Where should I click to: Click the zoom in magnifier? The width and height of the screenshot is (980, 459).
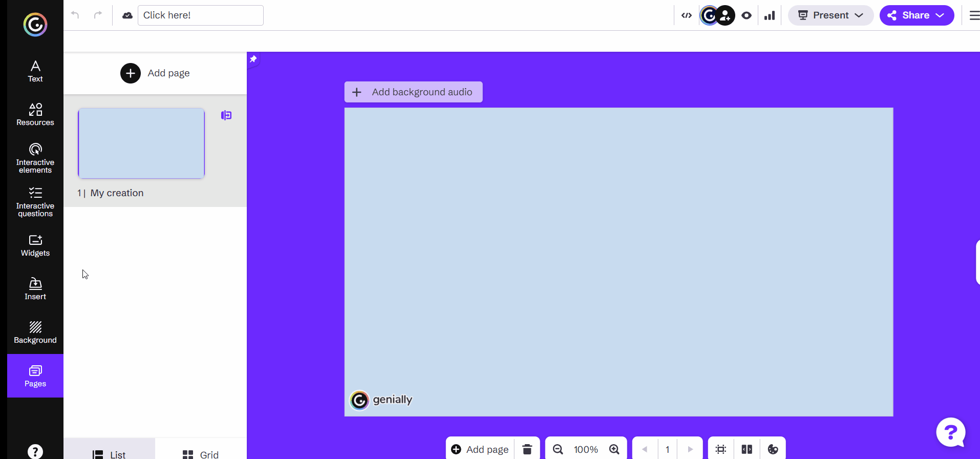614,449
